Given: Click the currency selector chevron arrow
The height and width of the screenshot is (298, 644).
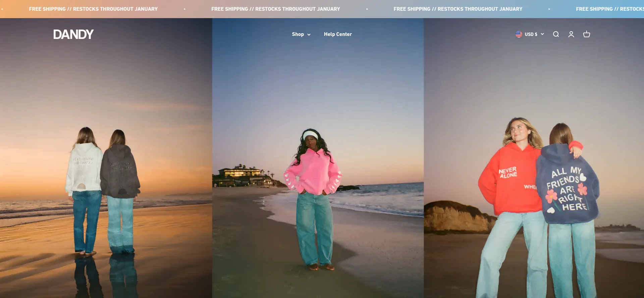Looking at the screenshot, I should tap(542, 34).
